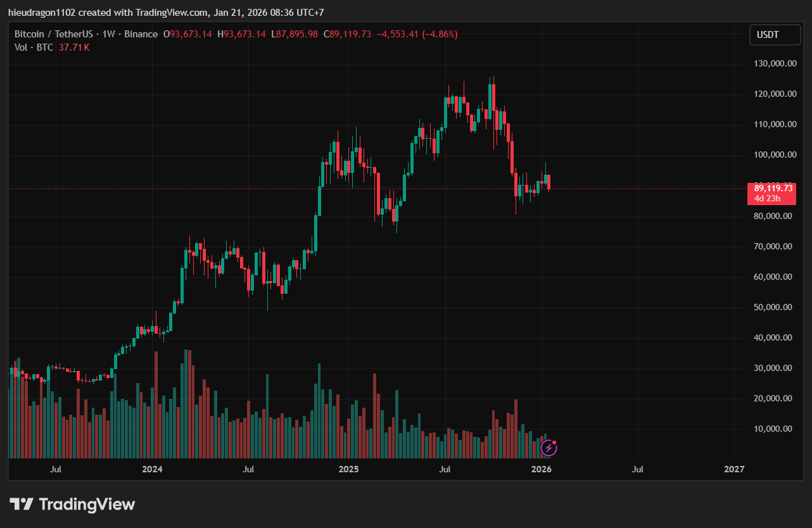812x528 pixels.
Task: Click the 100,000.00 price scale label
Action: point(773,155)
